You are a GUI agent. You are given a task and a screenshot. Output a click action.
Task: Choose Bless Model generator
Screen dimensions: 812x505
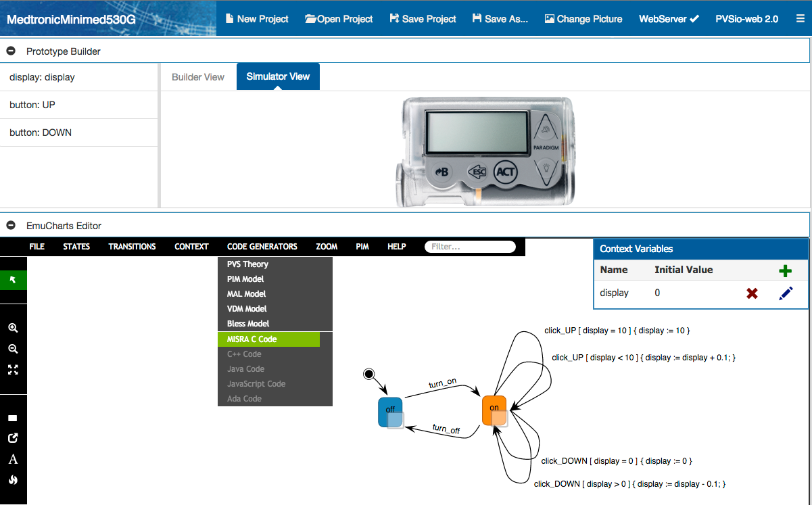pos(275,324)
